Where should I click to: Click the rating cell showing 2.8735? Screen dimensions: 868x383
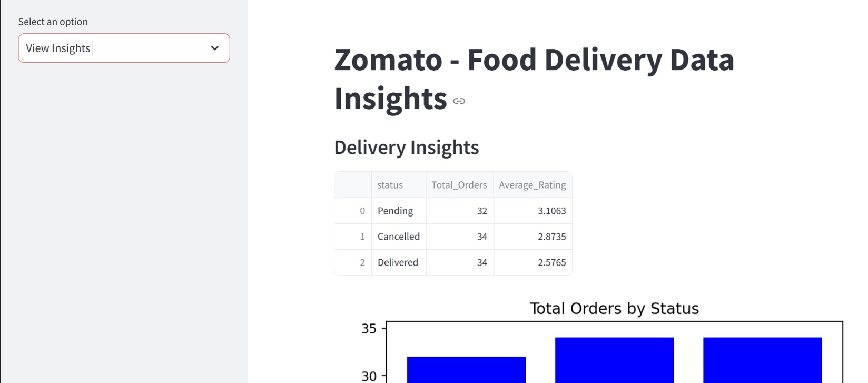point(551,237)
